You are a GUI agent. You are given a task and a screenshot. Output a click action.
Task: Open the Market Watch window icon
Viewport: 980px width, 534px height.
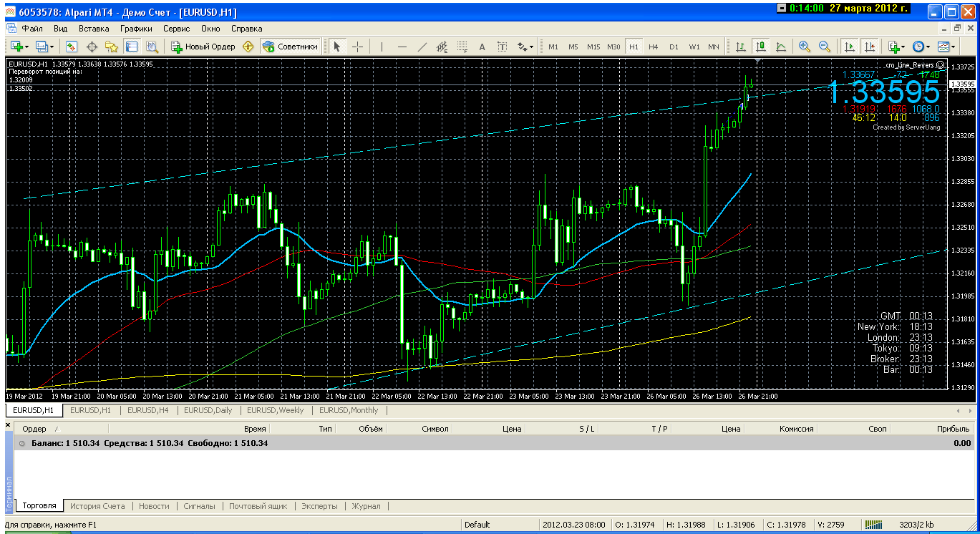click(x=72, y=47)
